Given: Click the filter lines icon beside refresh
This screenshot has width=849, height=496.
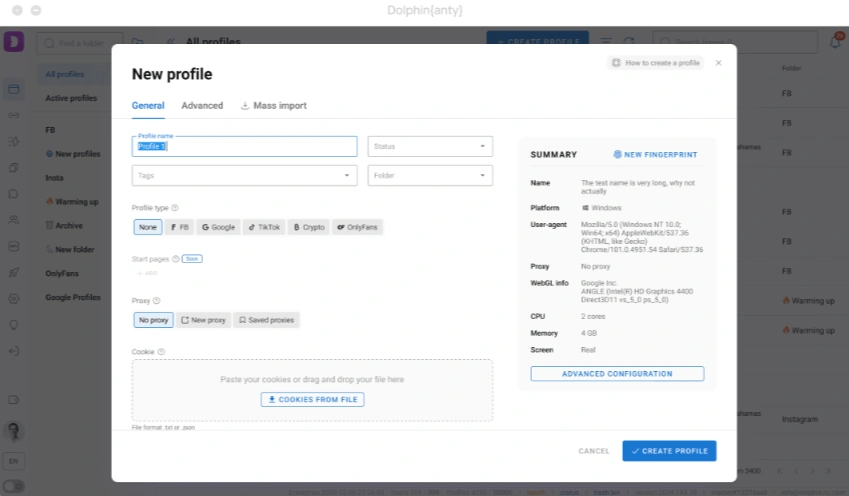Looking at the screenshot, I should [x=606, y=42].
